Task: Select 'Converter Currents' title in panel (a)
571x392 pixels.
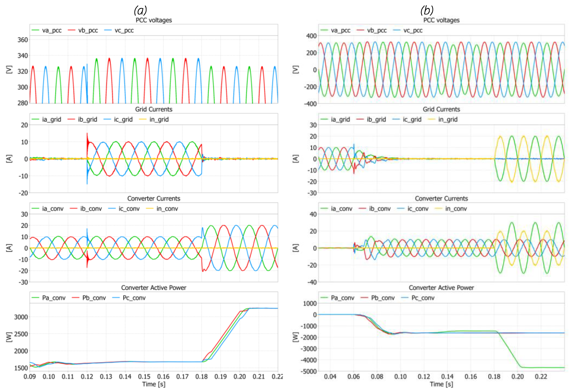Action: point(154,199)
